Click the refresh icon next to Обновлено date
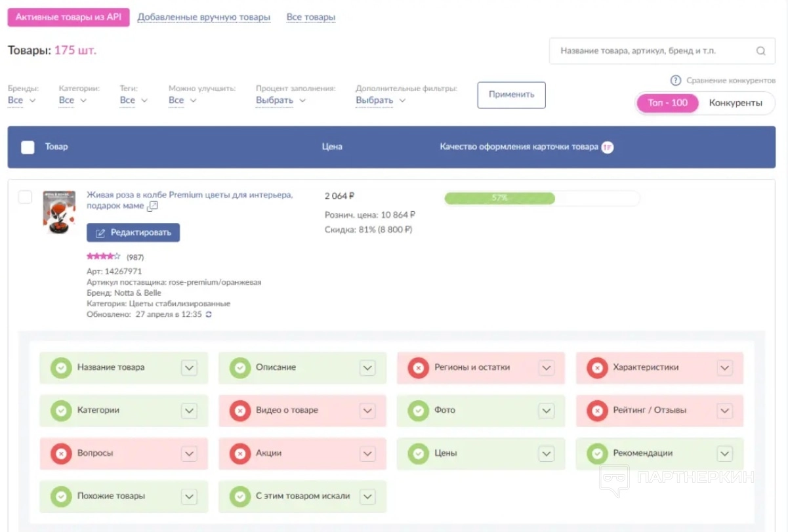Viewport: 788px width, 532px height. point(209,315)
